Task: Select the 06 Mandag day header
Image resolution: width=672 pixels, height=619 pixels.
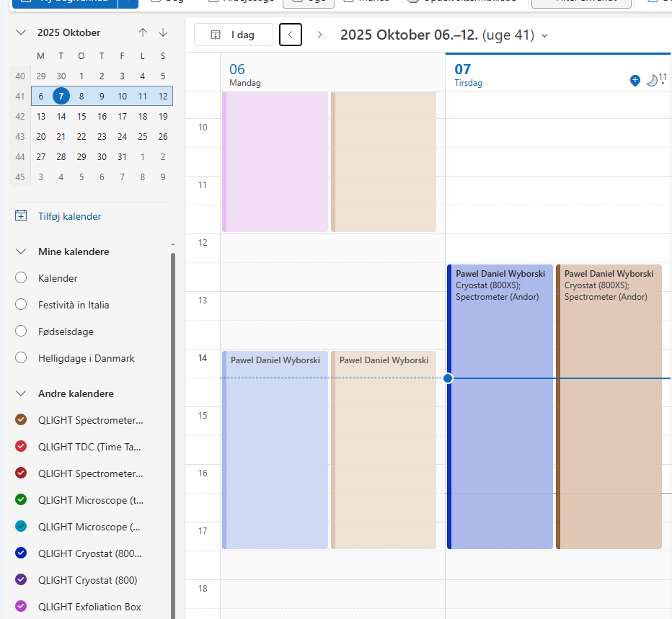Action: coord(244,74)
